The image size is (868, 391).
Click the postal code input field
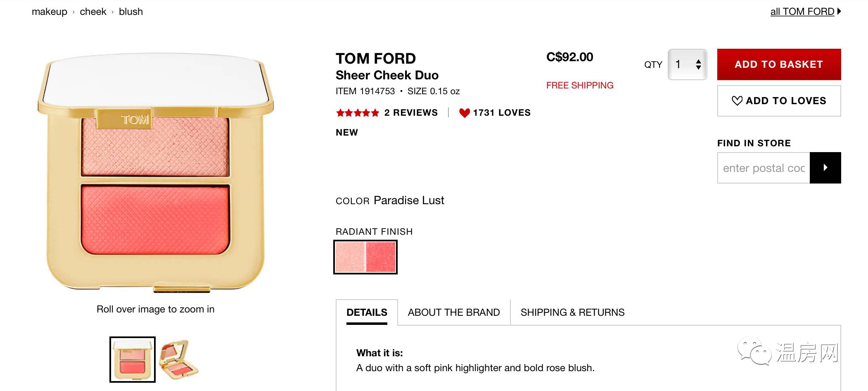coord(764,168)
